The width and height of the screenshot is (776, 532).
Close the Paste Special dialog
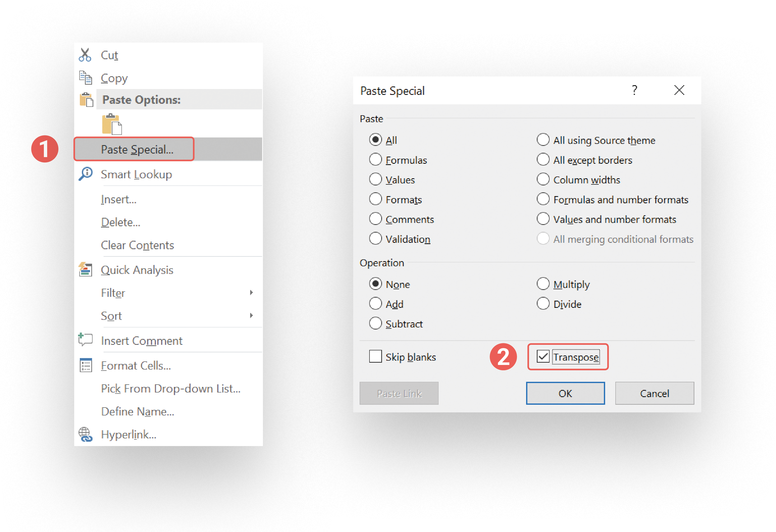(x=679, y=90)
